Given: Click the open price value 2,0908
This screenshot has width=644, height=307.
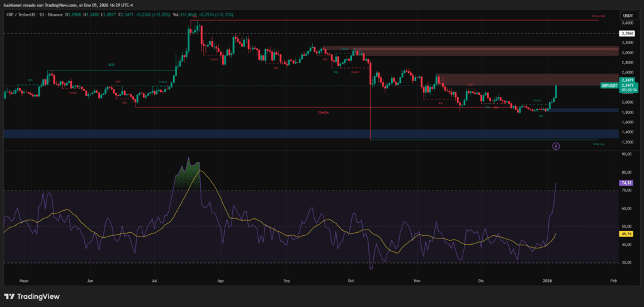Looking at the screenshot, I should [x=75, y=14].
